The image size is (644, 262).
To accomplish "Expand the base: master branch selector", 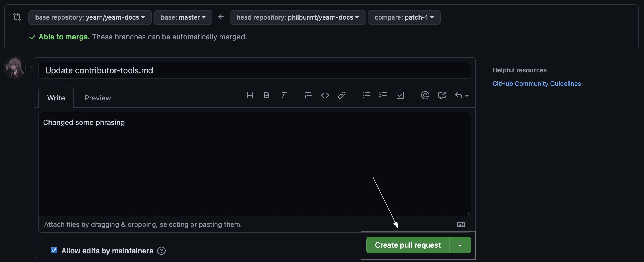I will coord(183,17).
